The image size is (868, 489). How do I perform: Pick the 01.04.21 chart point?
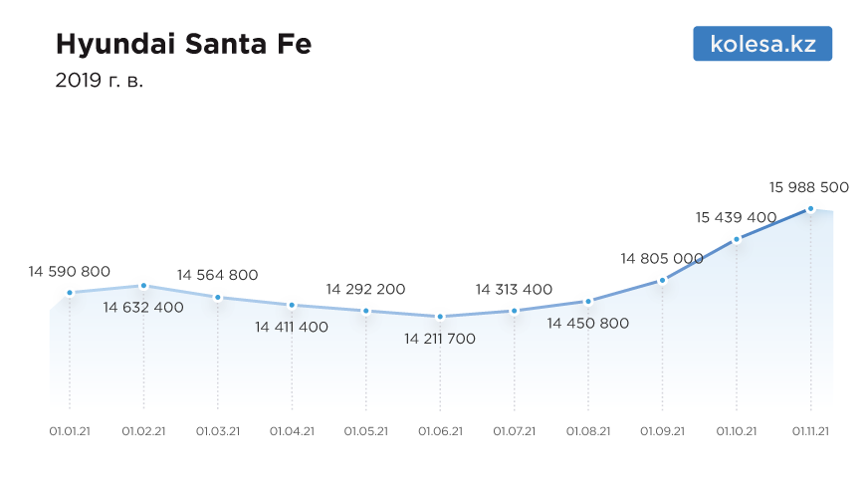pos(293,305)
